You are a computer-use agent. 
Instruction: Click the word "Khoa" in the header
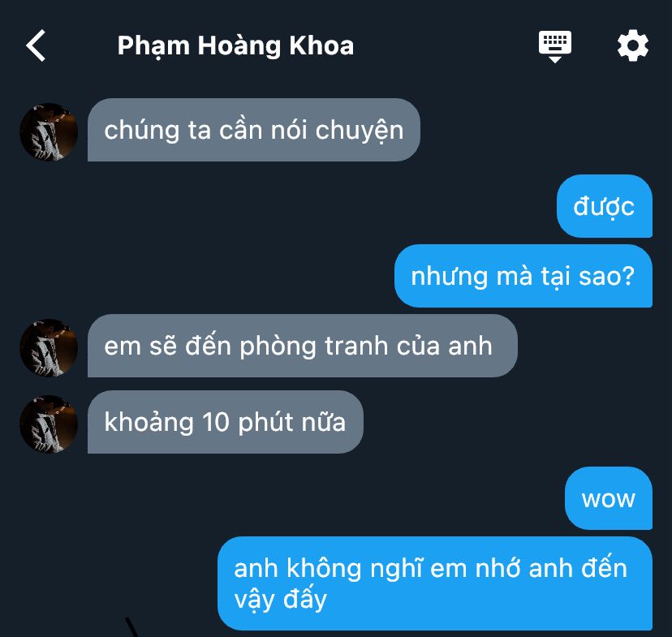[x=322, y=45]
